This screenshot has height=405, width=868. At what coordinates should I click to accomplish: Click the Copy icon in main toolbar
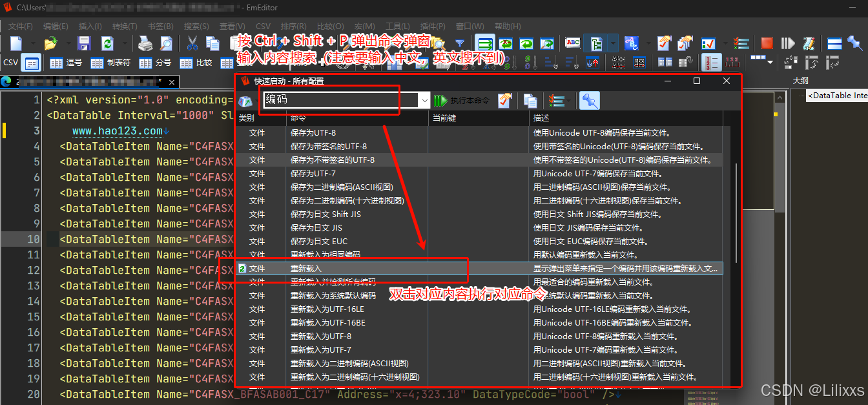212,44
